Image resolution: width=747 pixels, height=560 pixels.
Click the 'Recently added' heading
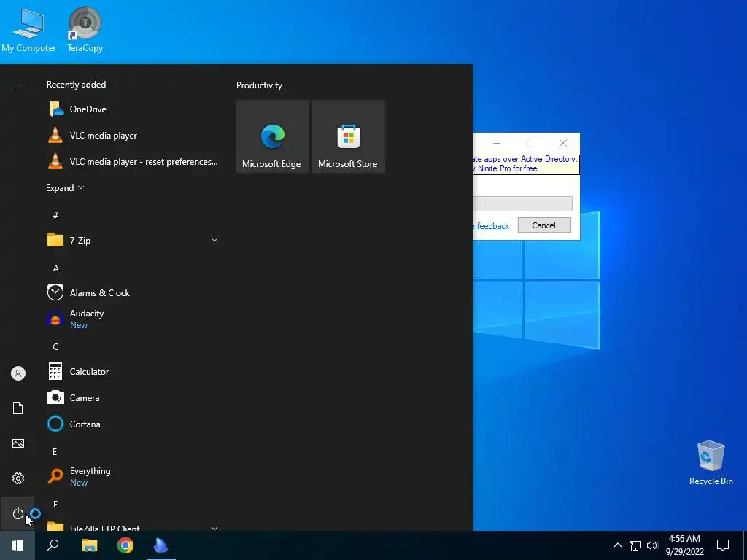(76, 85)
